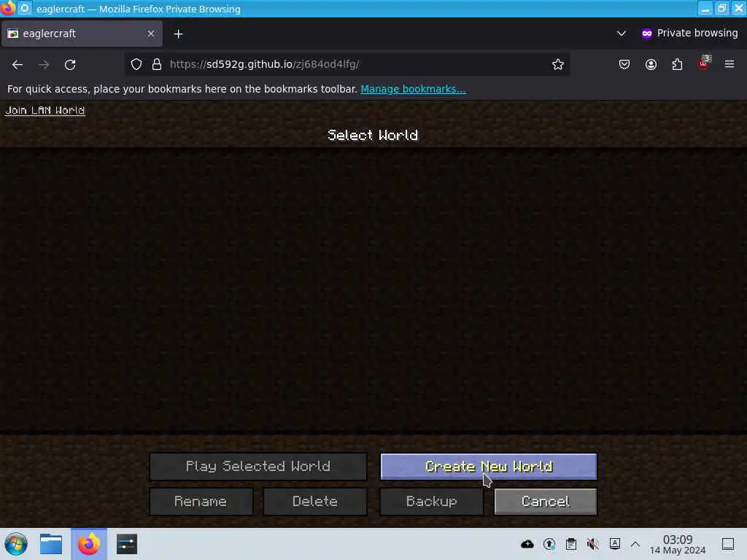Open the keyboard layout tray icon
This screenshot has height=560, width=747.
(x=615, y=544)
